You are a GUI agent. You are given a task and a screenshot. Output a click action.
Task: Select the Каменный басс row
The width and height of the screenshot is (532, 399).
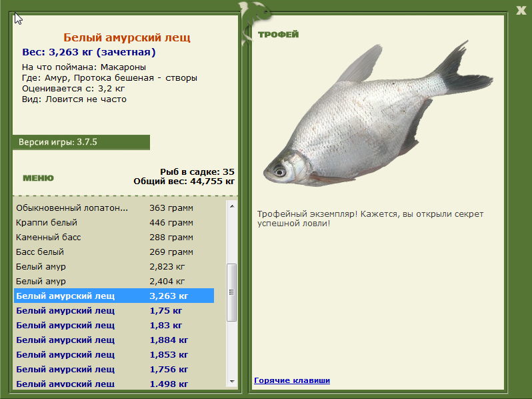(114, 237)
